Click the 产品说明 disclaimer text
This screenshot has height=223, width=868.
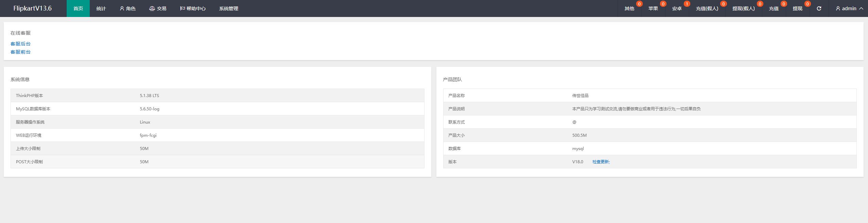click(636, 109)
